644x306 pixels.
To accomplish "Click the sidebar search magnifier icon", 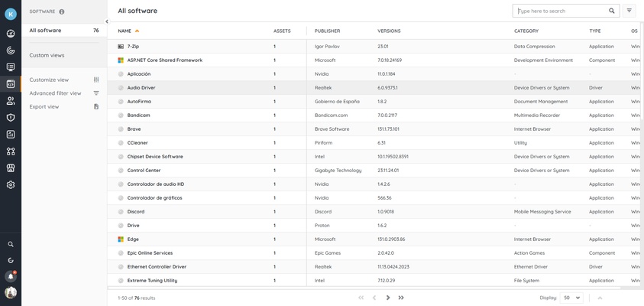I will tap(11, 244).
